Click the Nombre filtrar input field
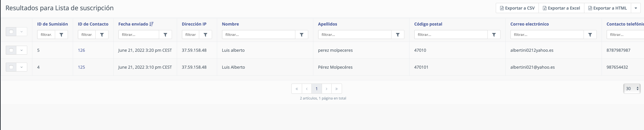 click(259, 35)
